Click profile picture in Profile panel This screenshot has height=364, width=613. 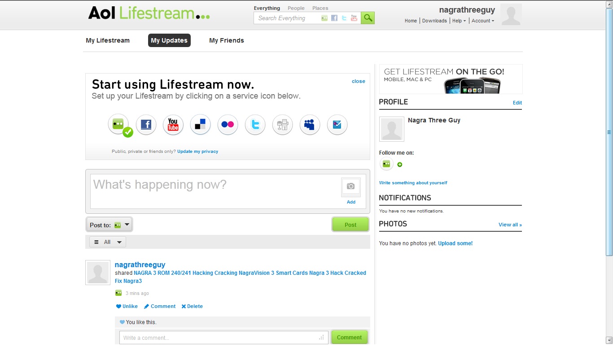(x=392, y=129)
